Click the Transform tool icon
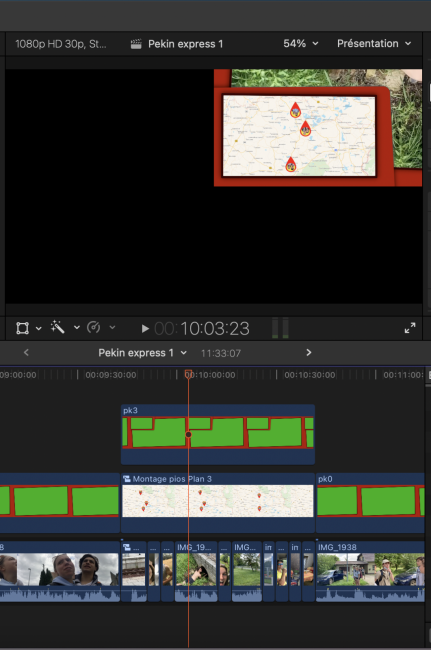Screen dimensions: 431x650 22,328
